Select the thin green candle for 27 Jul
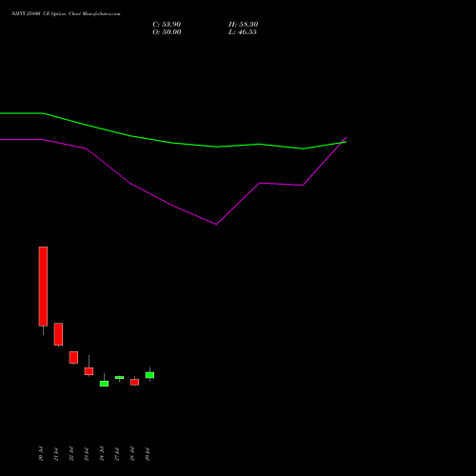Image resolution: width=476 pixels, height=476 pixels. [119, 377]
